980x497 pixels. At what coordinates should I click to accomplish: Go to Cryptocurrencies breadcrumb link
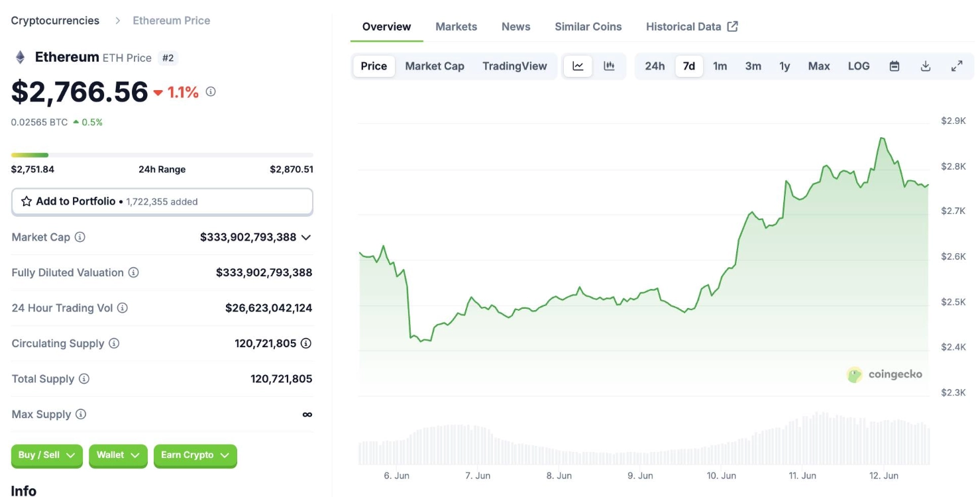click(x=55, y=21)
